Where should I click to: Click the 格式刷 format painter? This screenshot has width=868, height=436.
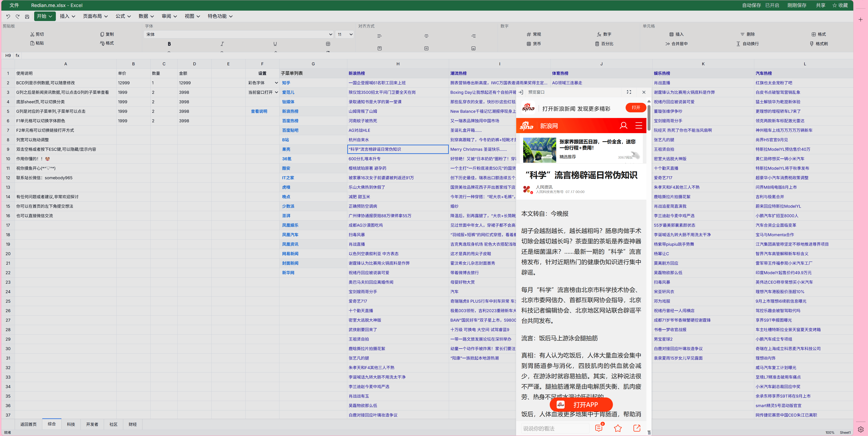coord(818,44)
